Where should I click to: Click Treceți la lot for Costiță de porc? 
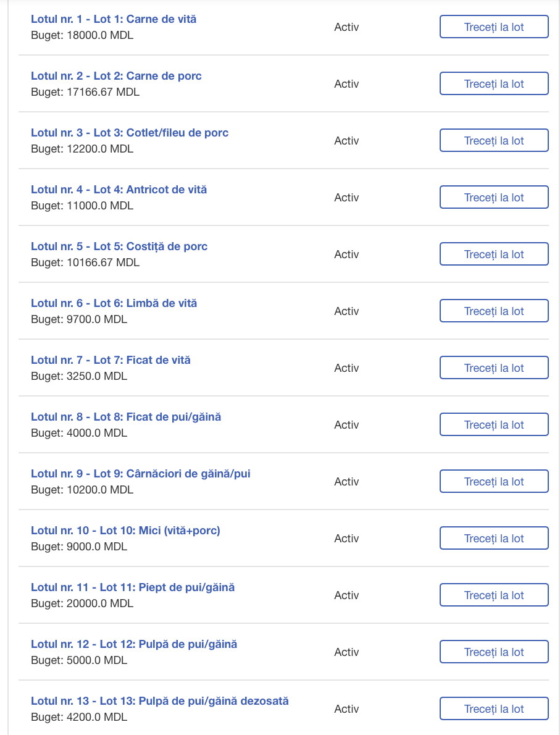pos(494,254)
